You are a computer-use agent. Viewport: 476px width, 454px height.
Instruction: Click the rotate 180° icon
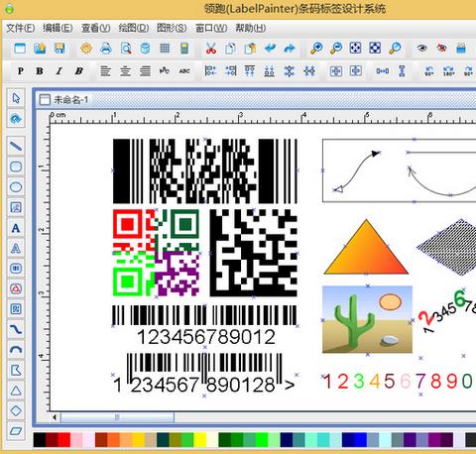pos(449,70)
